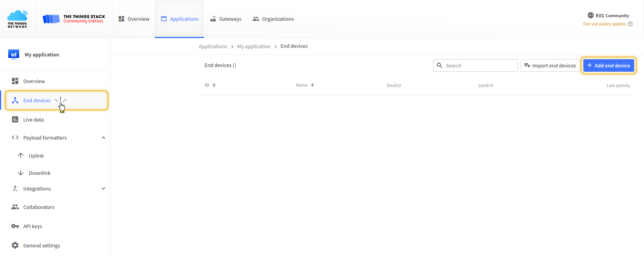
Task: Click the help icon beside Fair use policy
Action: point(630,24)
